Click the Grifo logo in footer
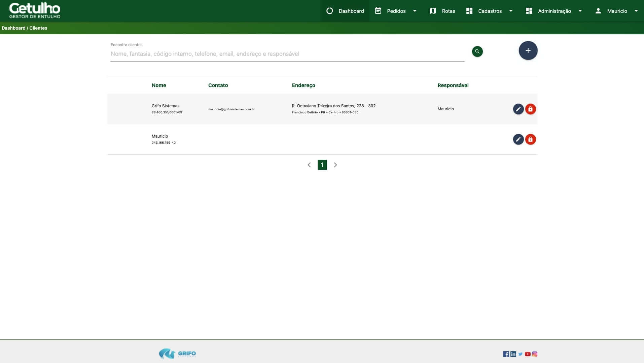Image resolution: width=644 pixels, height=363 pixels. click(x=177, y=354)
